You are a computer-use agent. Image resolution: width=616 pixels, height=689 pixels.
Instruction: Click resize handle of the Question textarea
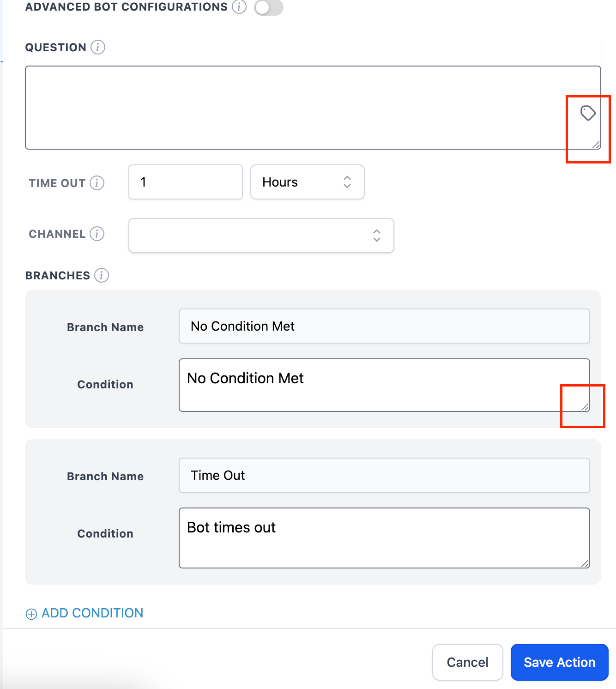(x=596, y=145)
